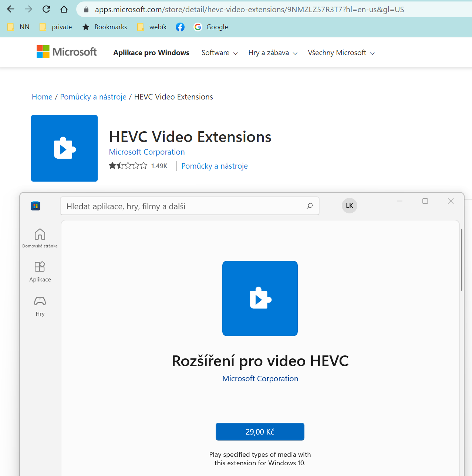
Task: Click the search magnifier in Store
Action: click(x=310, y=206)
